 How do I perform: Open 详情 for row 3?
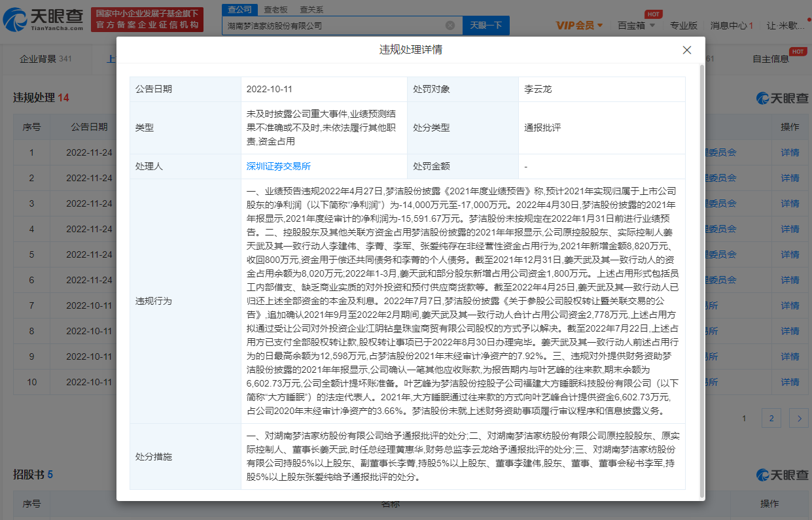790,203
